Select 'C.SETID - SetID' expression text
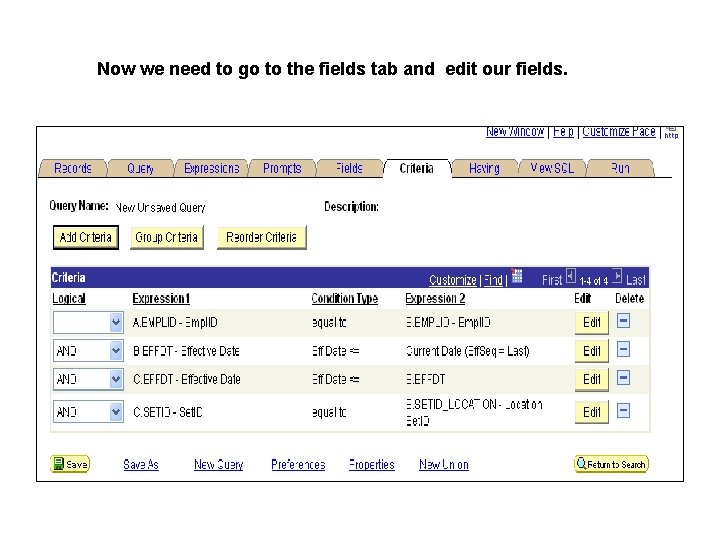Viewport: 720px width, 540px height. 168,412
